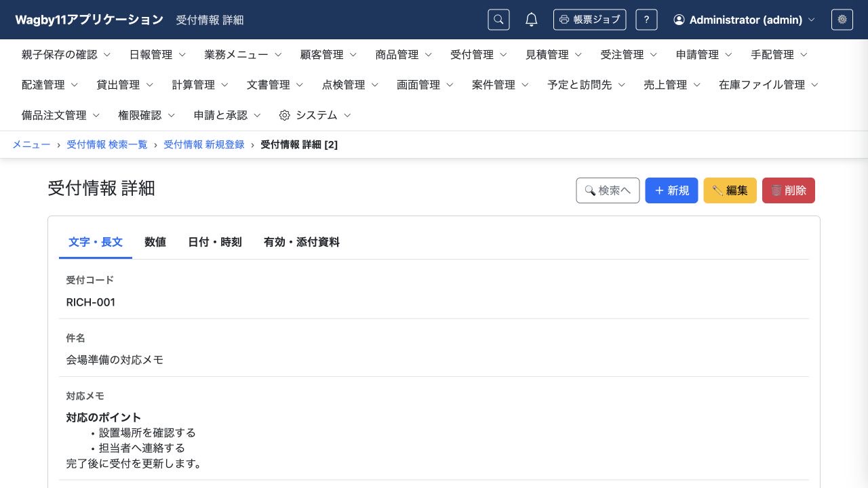Expand the 顧客管理 menu
The width and height of the screenshot is (868, 488).
328,55
